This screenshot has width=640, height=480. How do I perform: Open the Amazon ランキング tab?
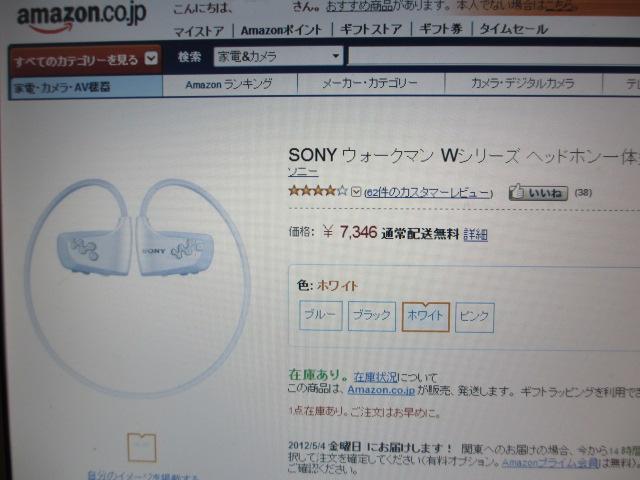click(x=229, y=84)
